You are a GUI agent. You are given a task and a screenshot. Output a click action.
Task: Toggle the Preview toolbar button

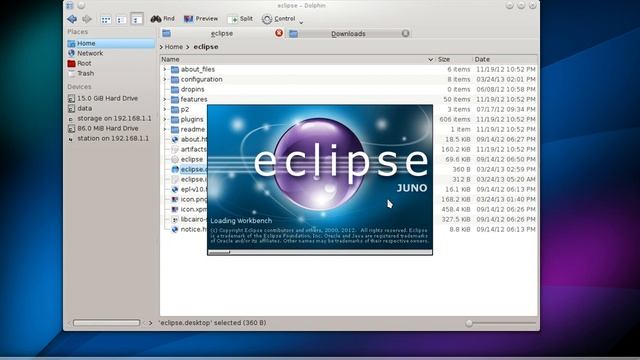click(201, 19)
